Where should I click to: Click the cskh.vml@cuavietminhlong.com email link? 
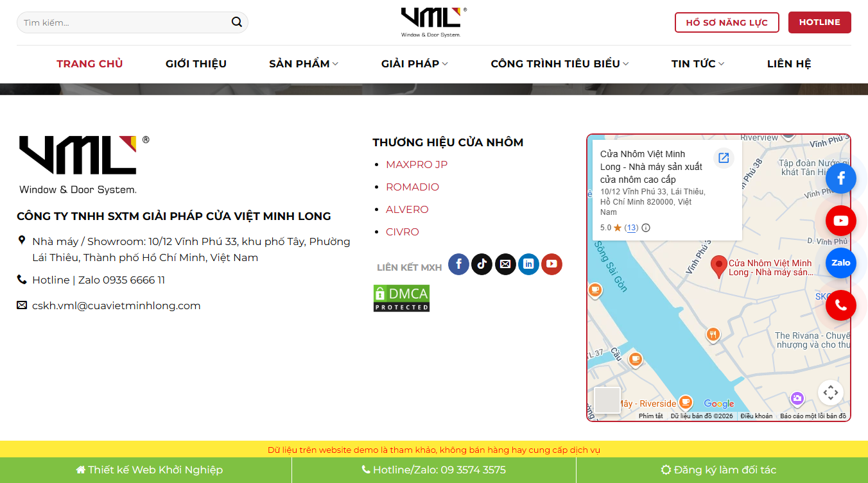(x=116, y=305)
